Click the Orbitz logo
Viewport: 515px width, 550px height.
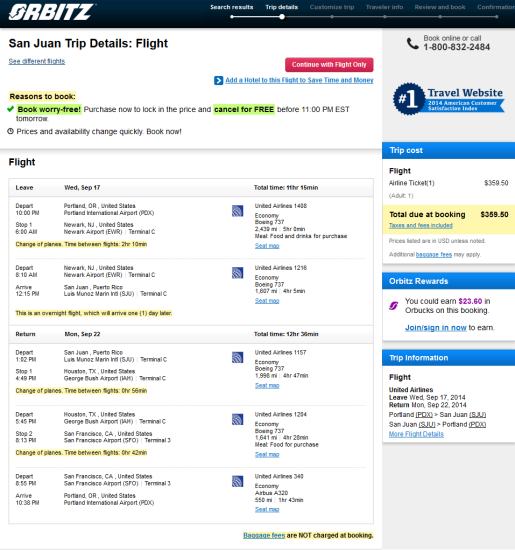(52, 12)
